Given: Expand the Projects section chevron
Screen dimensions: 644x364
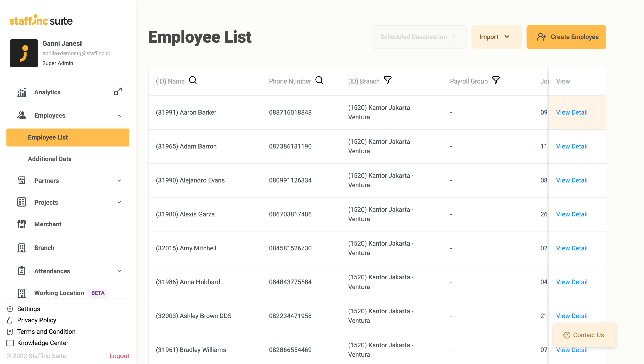Looking at the screenshot, I should coord(119,202).
